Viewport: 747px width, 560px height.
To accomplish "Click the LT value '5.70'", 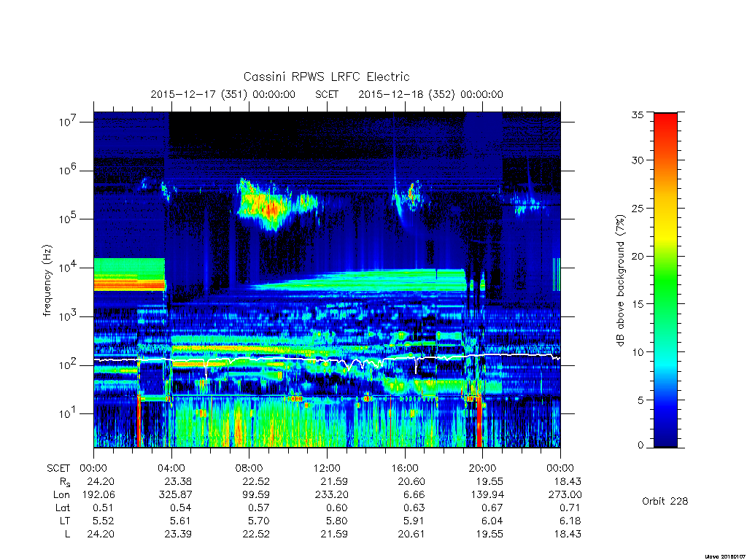I will click(259, 521).
